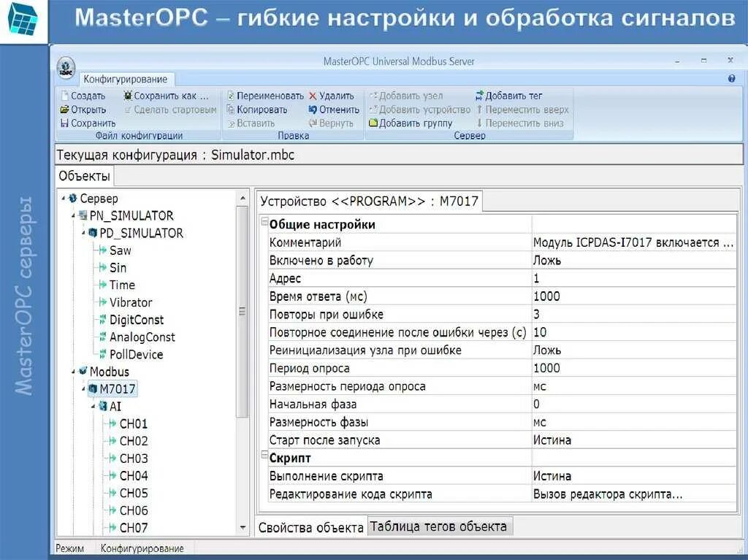Select the DigitConst tag
The image size is (748, 560).
click(x=137, y=320)
